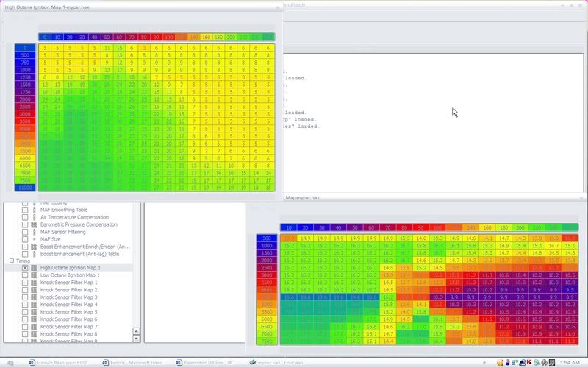
Task: Click the Boost Enhancement Enrich/Enlean table icon
Action: tap(35, 247)
